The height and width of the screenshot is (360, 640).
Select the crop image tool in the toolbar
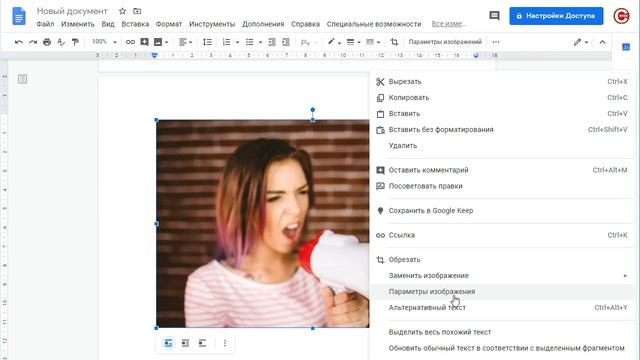(x=394, y=42)
